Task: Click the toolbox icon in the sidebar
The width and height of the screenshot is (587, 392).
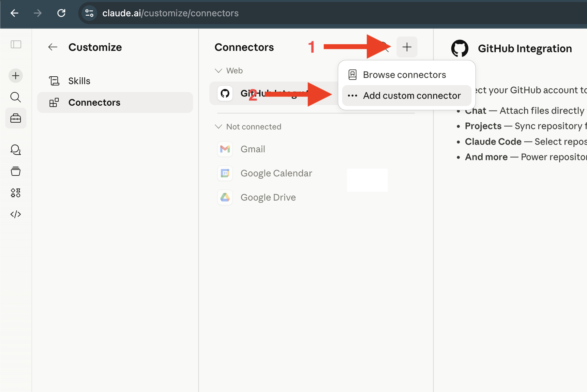Action: (15, 118)
